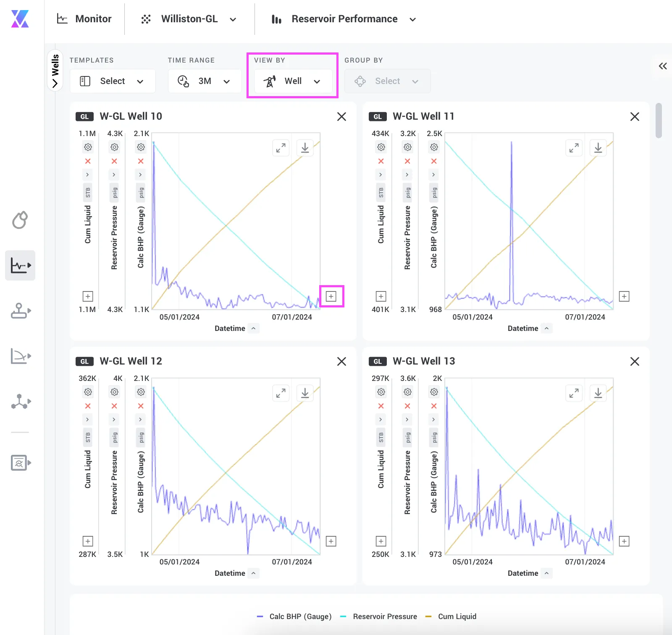Viewport: 672px width, 635px height.
Task: Expand Reservoir Pressure axis arrow on Well 13
Action: tap(407, 420)
